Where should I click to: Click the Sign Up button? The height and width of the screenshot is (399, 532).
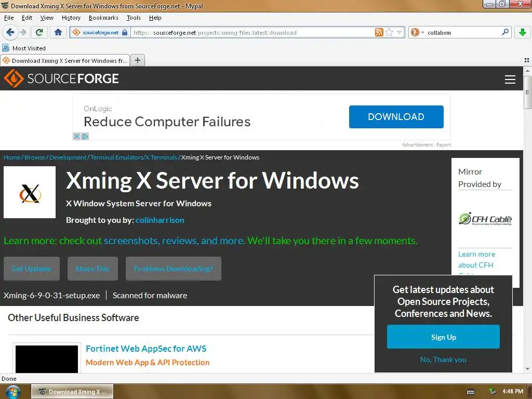(x=443, y=337)
